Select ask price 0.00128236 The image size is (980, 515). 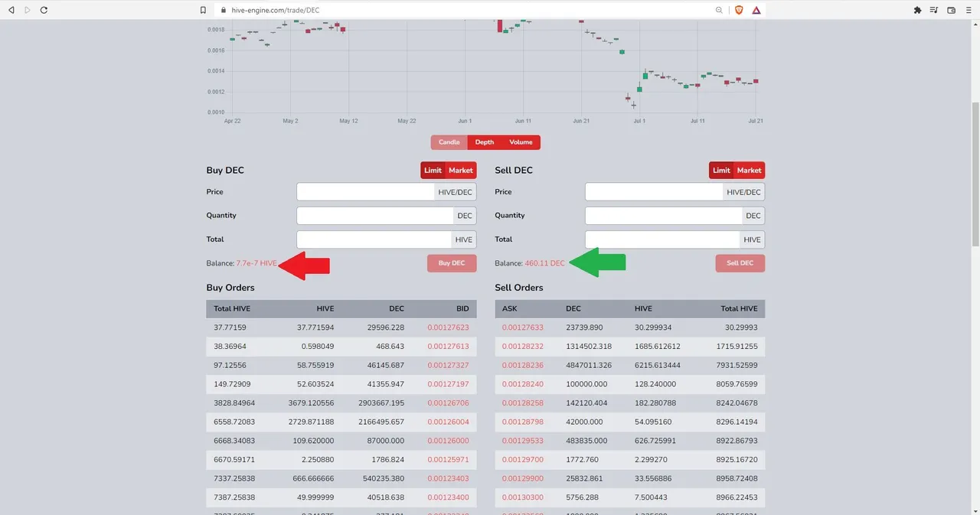pyautogui.click(x=523, y=365)
